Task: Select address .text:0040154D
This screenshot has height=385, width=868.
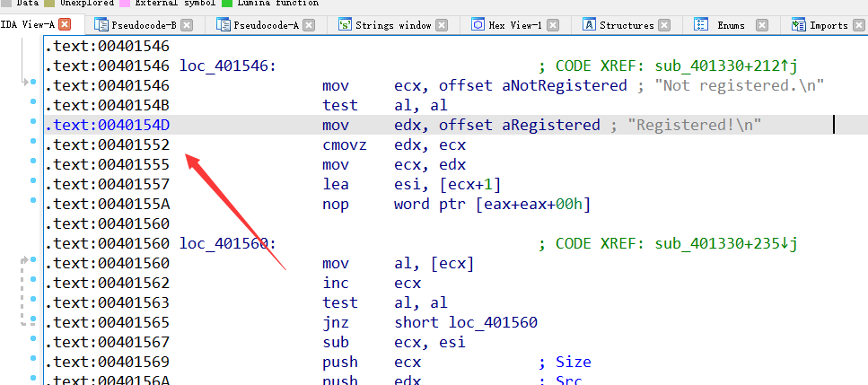Action: pos(107,125)
